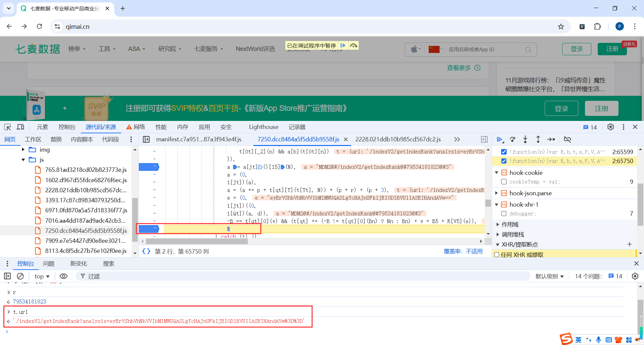Deactivate all breakpoints icon
Image resolution: width=644 pixels, height=345 pixels.
coord(568,139)
